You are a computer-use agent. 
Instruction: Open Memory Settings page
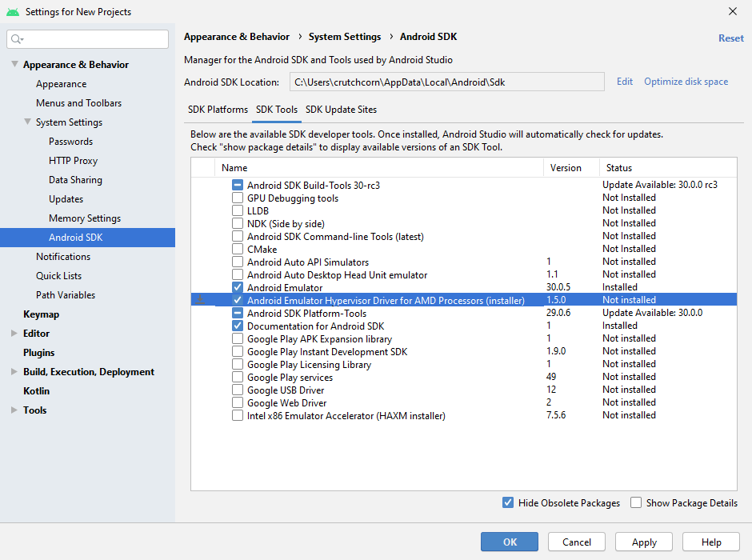pos(85,218)
